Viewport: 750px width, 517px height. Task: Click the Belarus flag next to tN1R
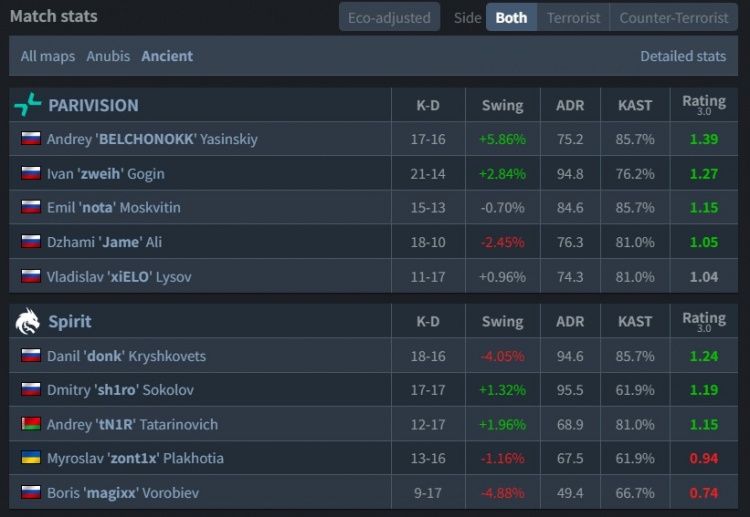click(31, 424)
